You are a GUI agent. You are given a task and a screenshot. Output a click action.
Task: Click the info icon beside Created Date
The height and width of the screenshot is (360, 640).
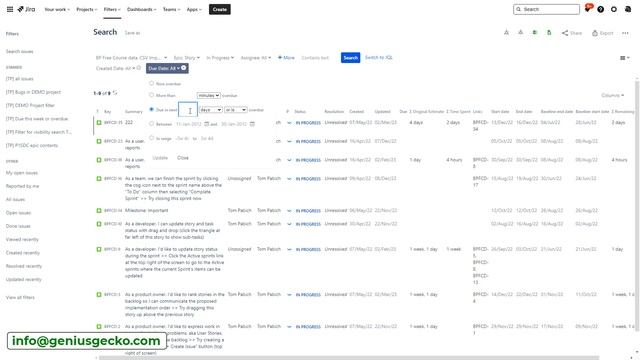tap(139, 68)
